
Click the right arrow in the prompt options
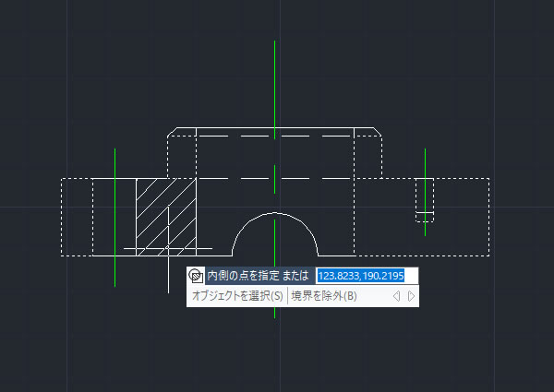click(x=411, y=296)
